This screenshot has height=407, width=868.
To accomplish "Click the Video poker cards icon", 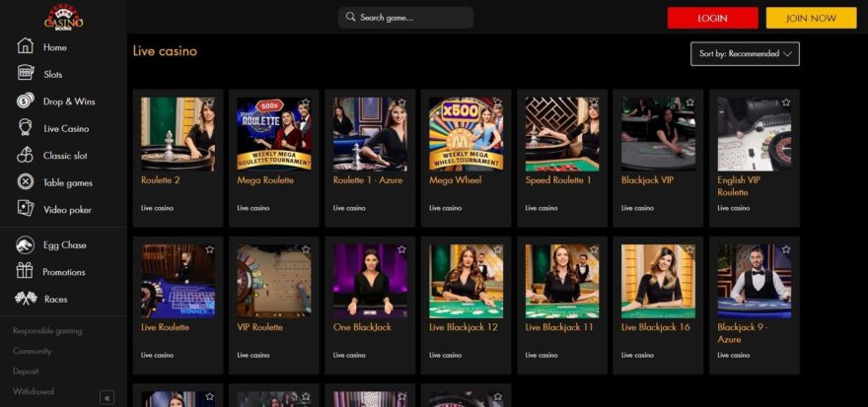I will [x=26, y=208].
